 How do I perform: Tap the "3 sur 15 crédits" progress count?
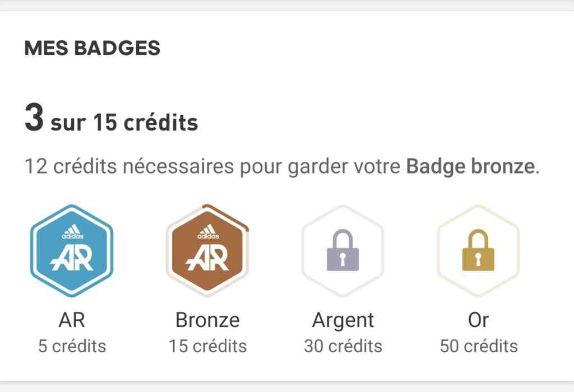[111, 122]
